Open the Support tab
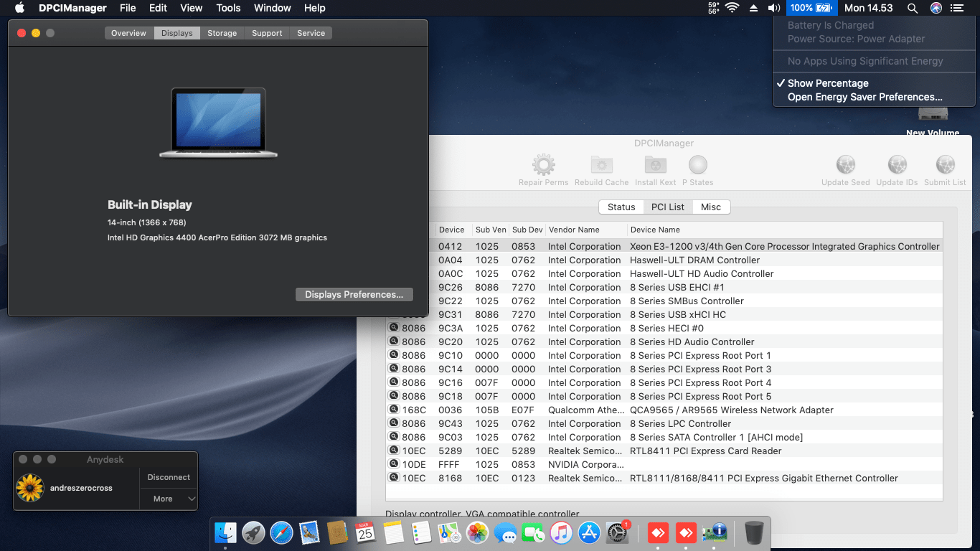The width and height of the screenshot is (980, 551). [267, 33]
